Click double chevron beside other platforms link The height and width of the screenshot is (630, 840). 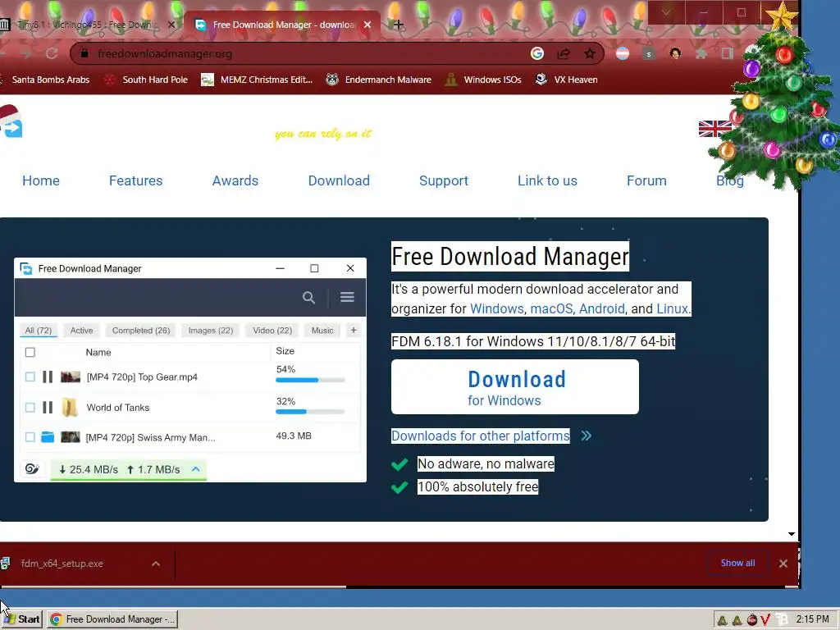click(586, 436)
